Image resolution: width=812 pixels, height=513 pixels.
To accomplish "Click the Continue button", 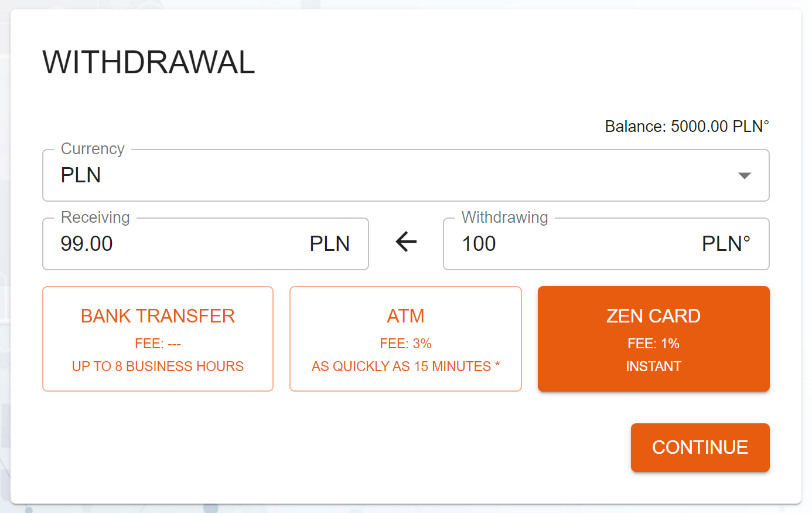I will click(700, 447).
